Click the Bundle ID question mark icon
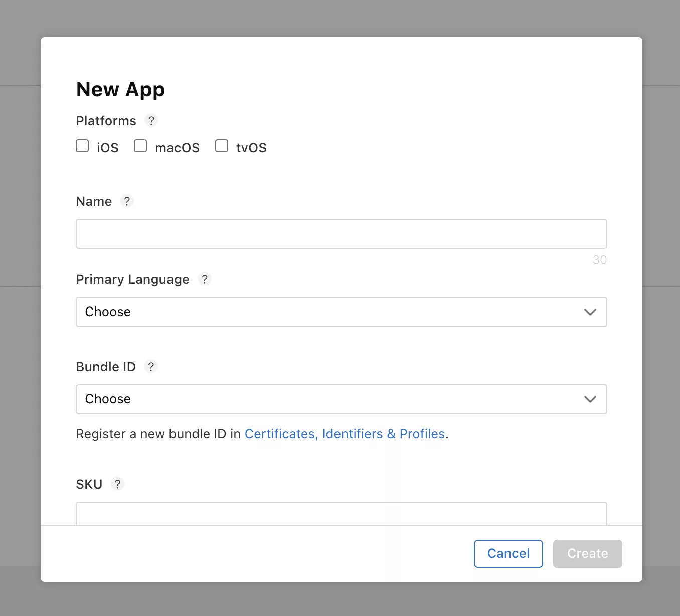This screenshot has height=616, width=680. 151,367
